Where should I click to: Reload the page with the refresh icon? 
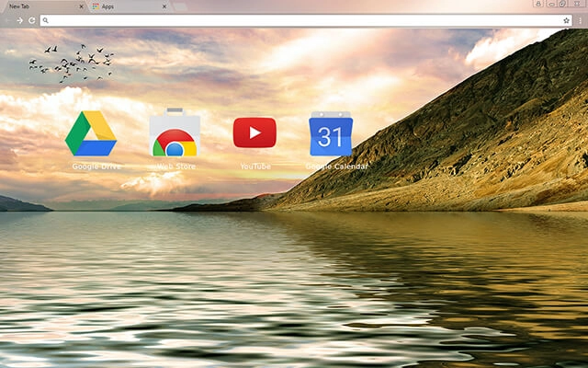point(32,20)
